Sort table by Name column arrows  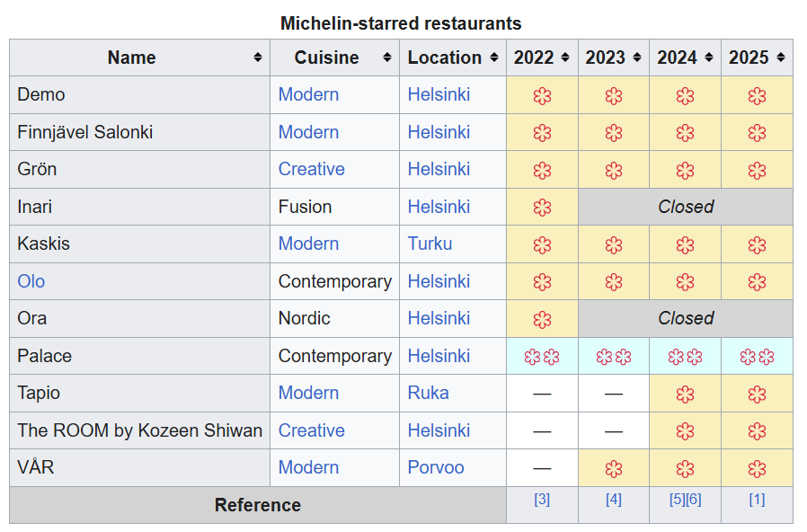258,58
